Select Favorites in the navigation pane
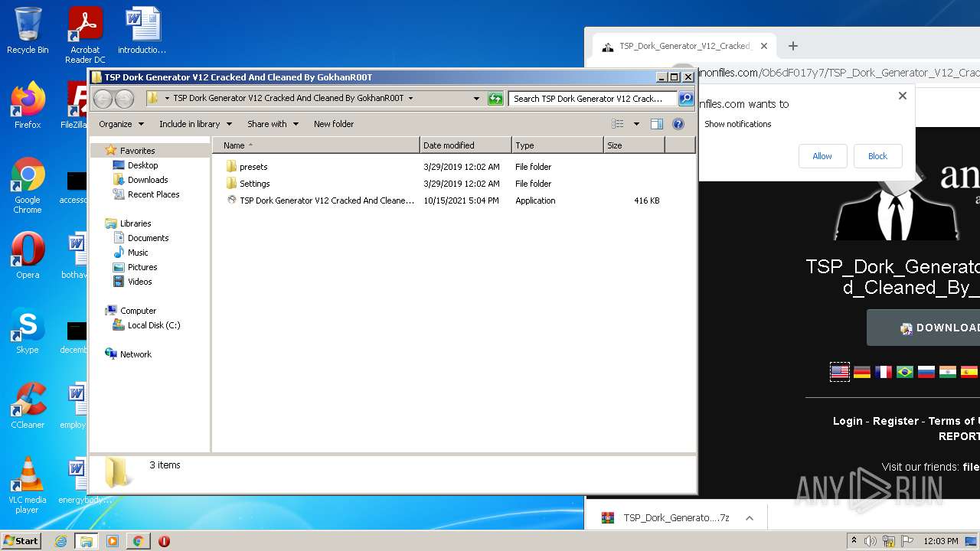This screenshot has height=551, width=980. 137,151
